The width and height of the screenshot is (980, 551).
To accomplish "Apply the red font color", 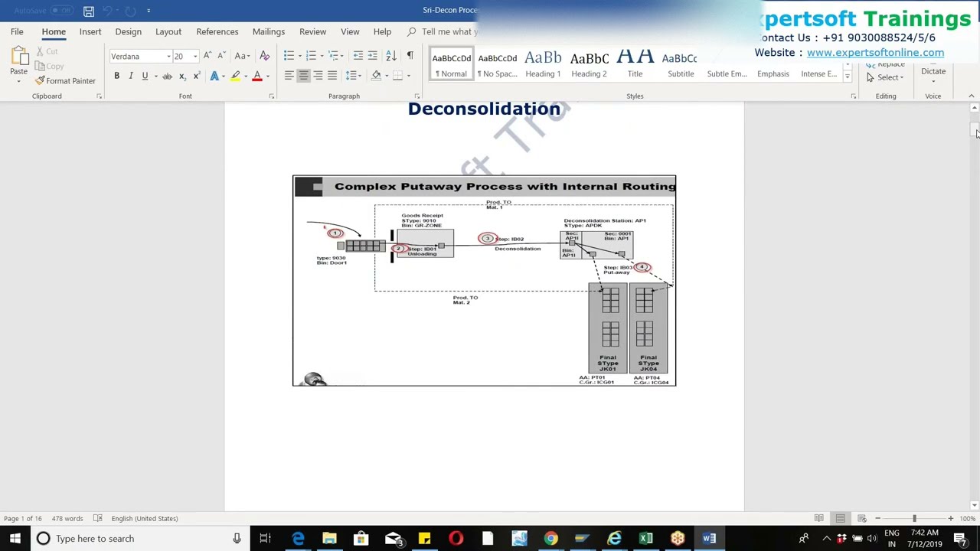I will pos(257,76).
